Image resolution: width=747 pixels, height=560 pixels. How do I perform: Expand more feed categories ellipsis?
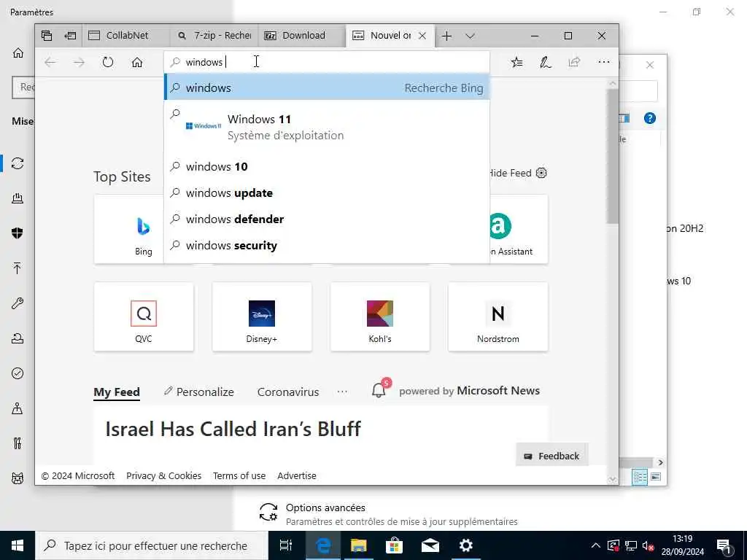click(x=342, y=392)
